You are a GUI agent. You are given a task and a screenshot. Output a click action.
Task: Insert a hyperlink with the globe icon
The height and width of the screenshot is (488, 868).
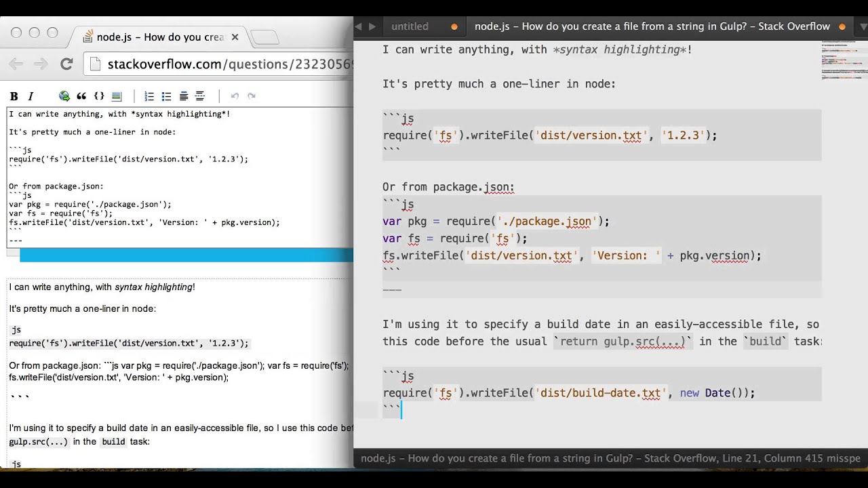tap(64, 96)
